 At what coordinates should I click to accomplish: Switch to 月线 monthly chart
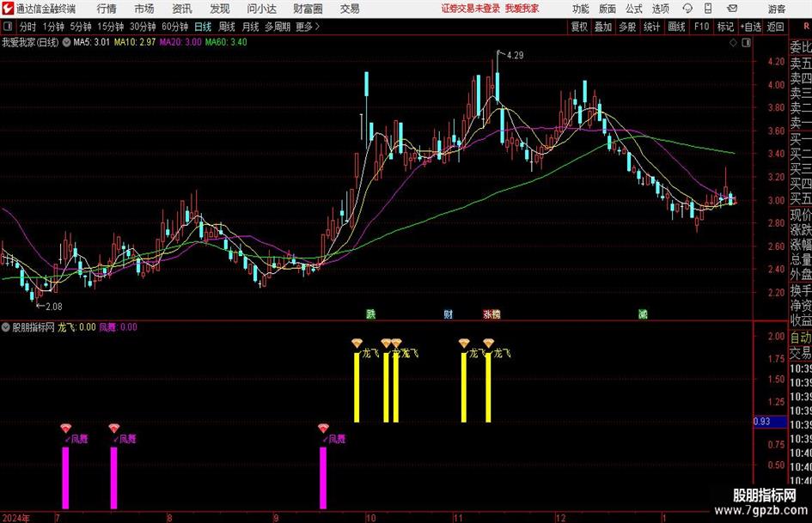(251, 27)
